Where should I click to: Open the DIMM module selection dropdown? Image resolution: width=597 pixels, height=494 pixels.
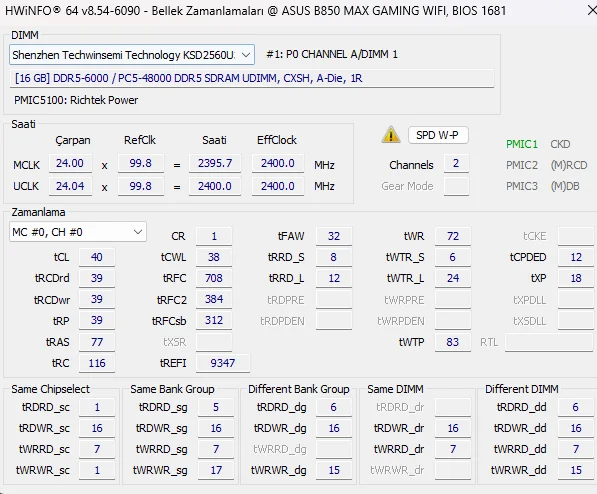[x=132, y=55]
